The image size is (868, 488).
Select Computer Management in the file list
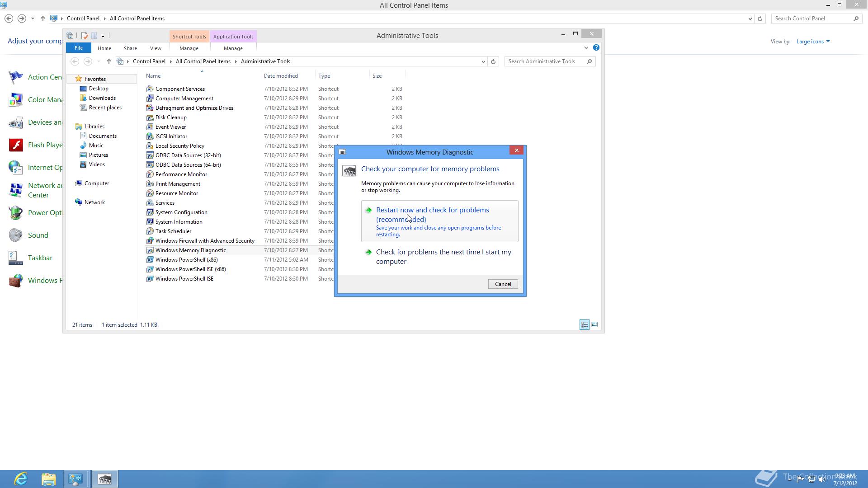[184, 99]
